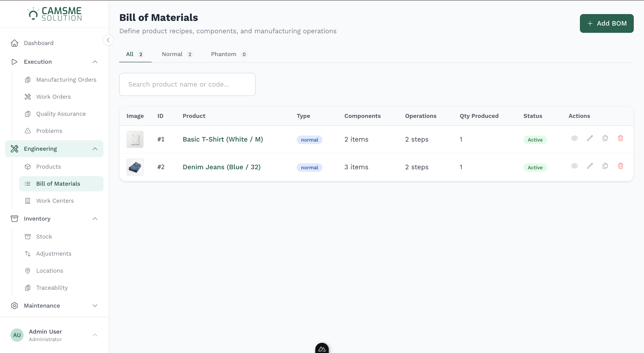Click the Active status badge for Denim Jeans
This screenshot has width=644, height=353.
point(535,167)
